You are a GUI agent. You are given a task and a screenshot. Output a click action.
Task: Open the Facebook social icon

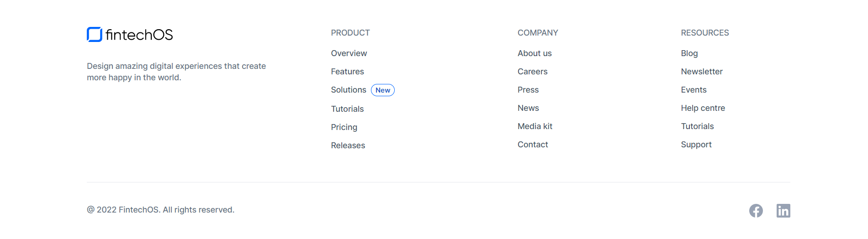[x=756, y=211]
